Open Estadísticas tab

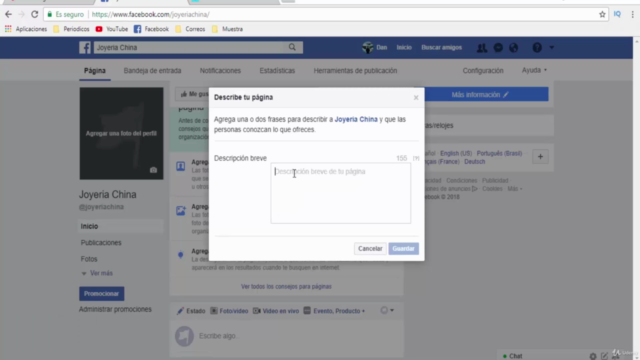[277, 71]
